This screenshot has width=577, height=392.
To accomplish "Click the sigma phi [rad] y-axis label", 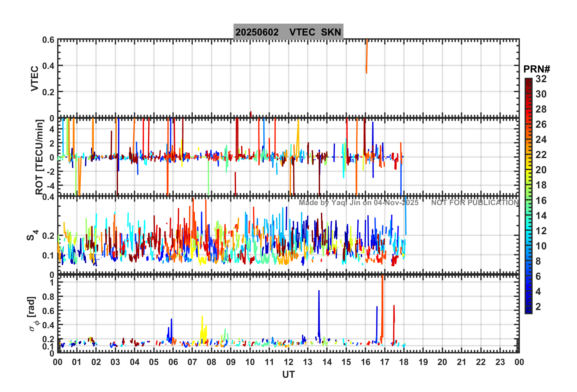I will (x=33, y=314).
